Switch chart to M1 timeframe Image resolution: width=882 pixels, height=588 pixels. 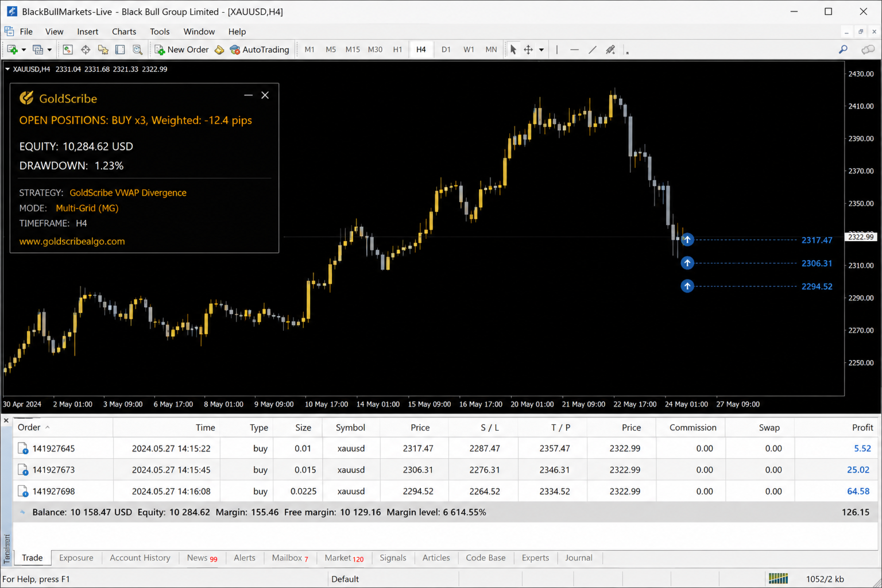[310, 49]
